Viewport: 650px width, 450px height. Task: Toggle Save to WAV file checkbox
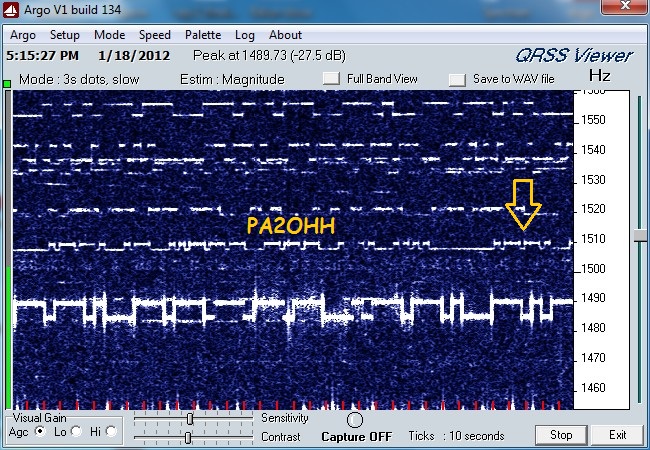click(x=457, y=79)
